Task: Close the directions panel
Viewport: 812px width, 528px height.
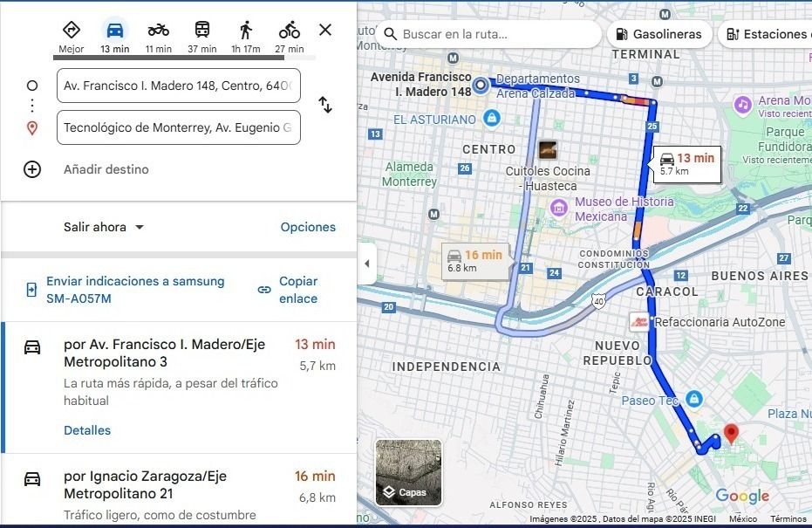Action: [325, 30]
